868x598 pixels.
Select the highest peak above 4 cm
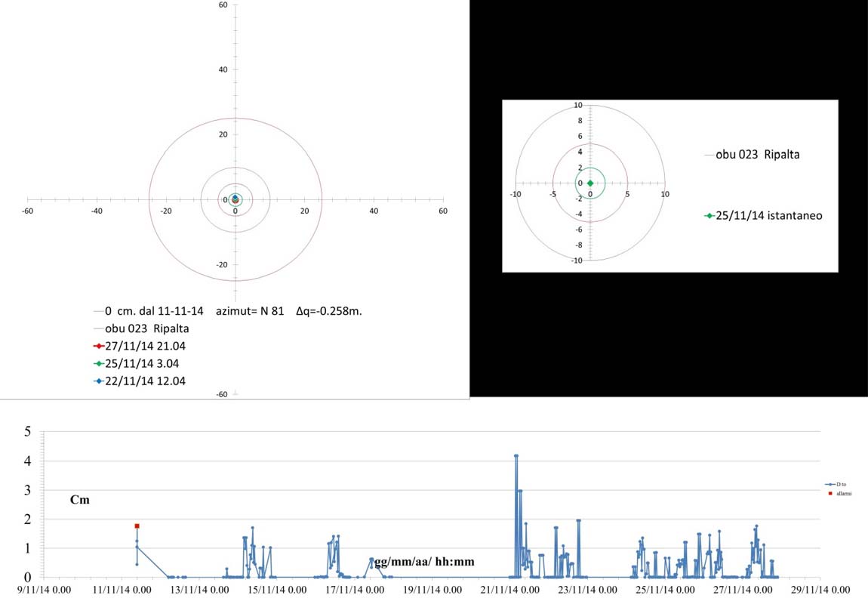click(x=516, y=456)
